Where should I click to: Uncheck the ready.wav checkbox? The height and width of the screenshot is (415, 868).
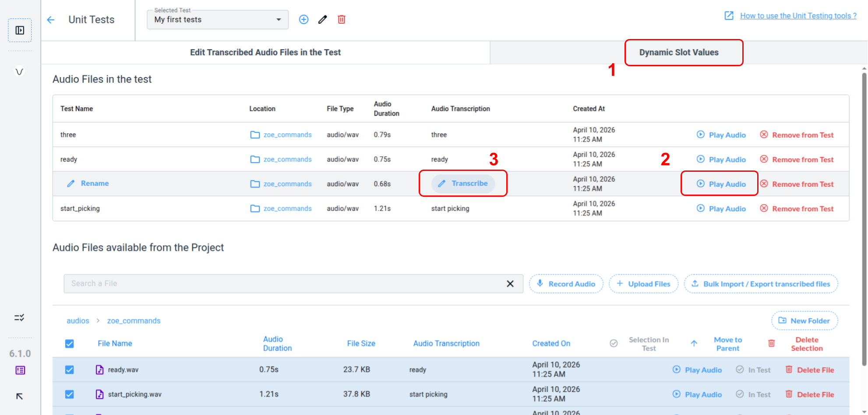(70, 370)
